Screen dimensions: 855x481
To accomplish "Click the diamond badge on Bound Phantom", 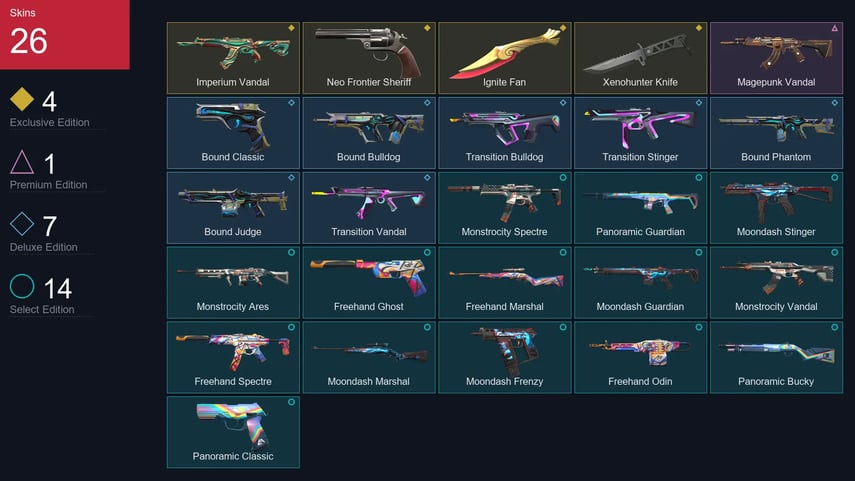I will (834, 103).
